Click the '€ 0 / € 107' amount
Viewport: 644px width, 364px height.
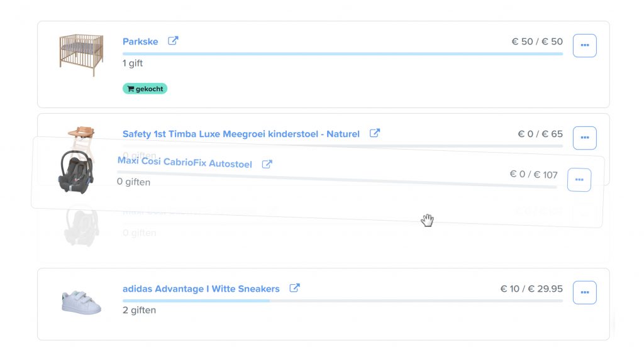(x=533, y=174)
